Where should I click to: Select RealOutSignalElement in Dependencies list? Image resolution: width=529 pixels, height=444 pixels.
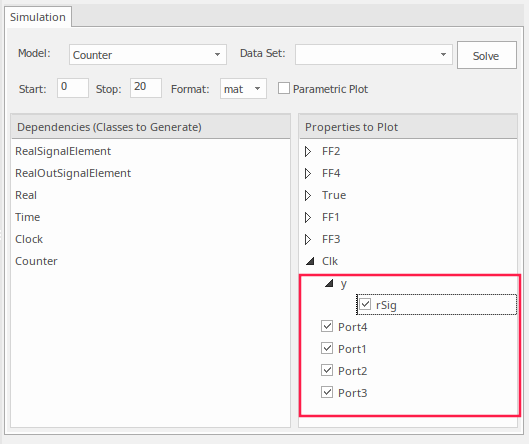tap(73, 173)
